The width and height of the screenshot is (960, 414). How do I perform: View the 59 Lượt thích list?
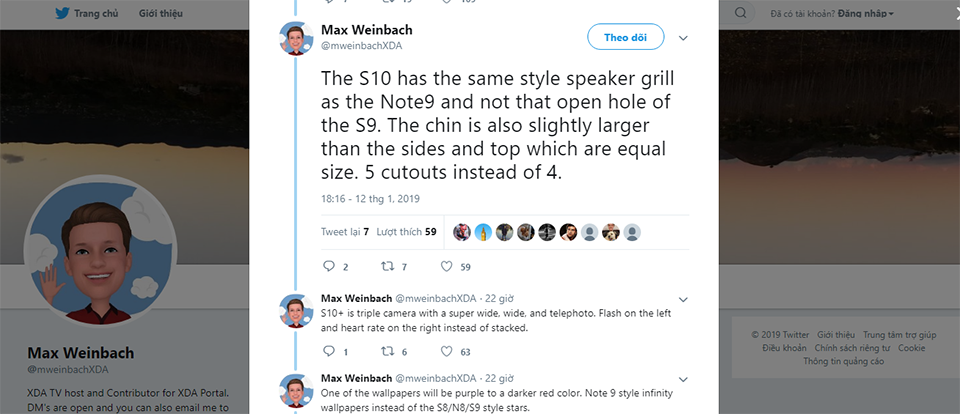(x=406, y=232)
